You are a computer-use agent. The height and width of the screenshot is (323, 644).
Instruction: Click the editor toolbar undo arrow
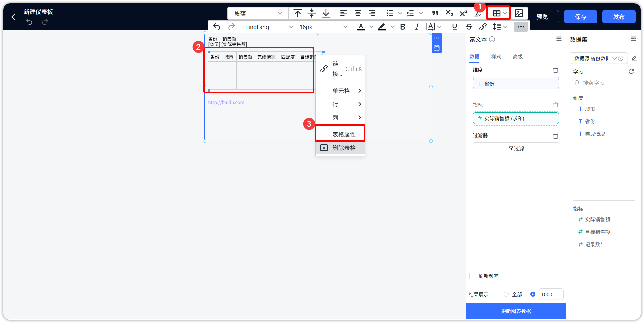coord(217,27)
